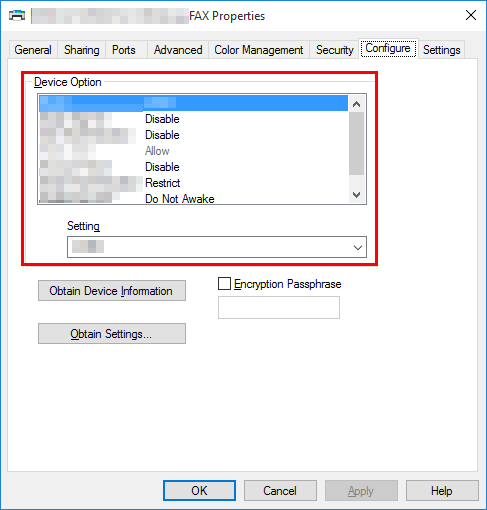Image resolution: width=487 pixels, height=510 pixels.
Task: Open the Advanced tab
Action: click(x=178, y=50)
